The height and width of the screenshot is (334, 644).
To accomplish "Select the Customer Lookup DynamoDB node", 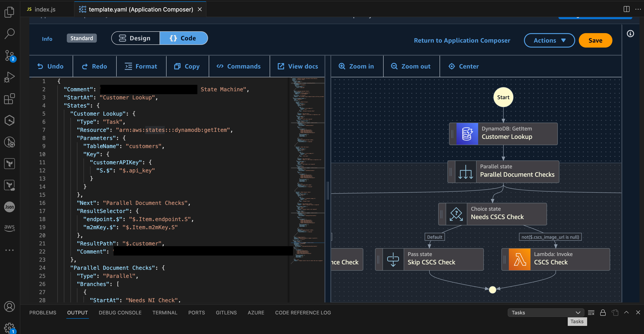I will click(x=503, y=134).
